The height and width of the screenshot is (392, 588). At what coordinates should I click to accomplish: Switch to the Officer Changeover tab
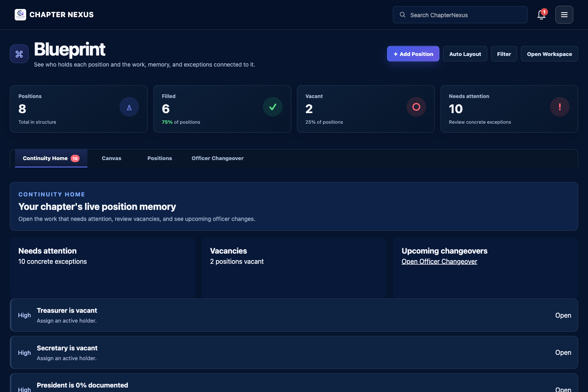[218, 158]
